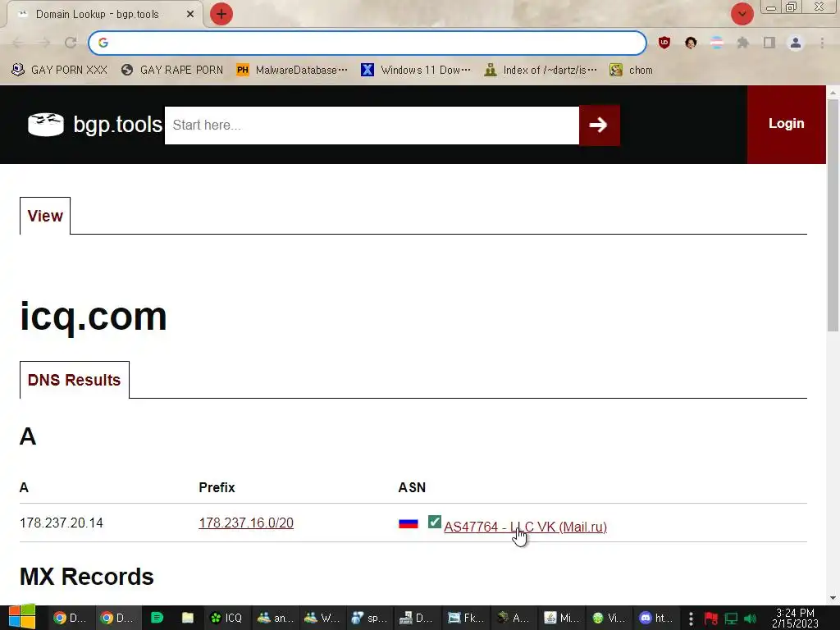840x630 pixels.
Task: Focus the browser address bar
Action: tap(367, 43)
